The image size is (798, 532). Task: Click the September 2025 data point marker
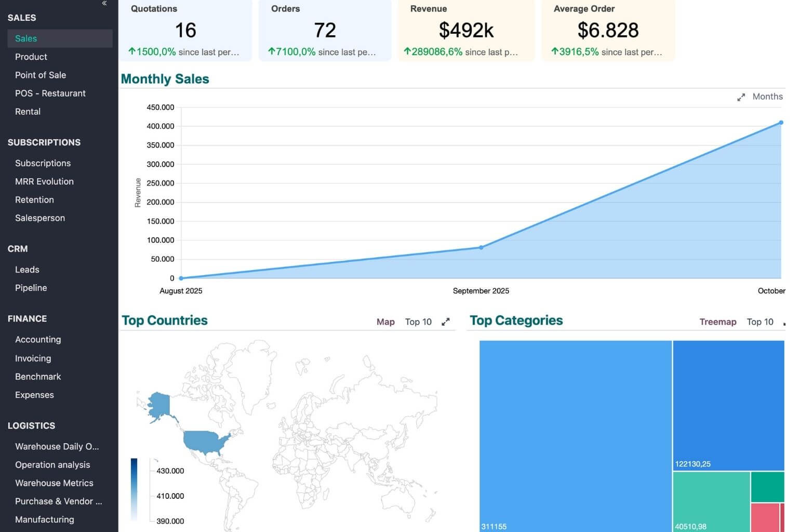click(481, 248)
